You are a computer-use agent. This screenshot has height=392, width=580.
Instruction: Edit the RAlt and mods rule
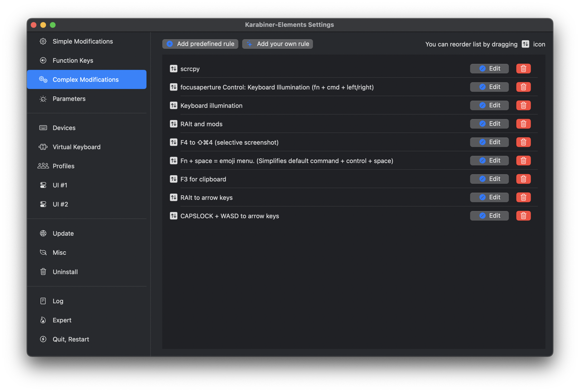[489, 124]
